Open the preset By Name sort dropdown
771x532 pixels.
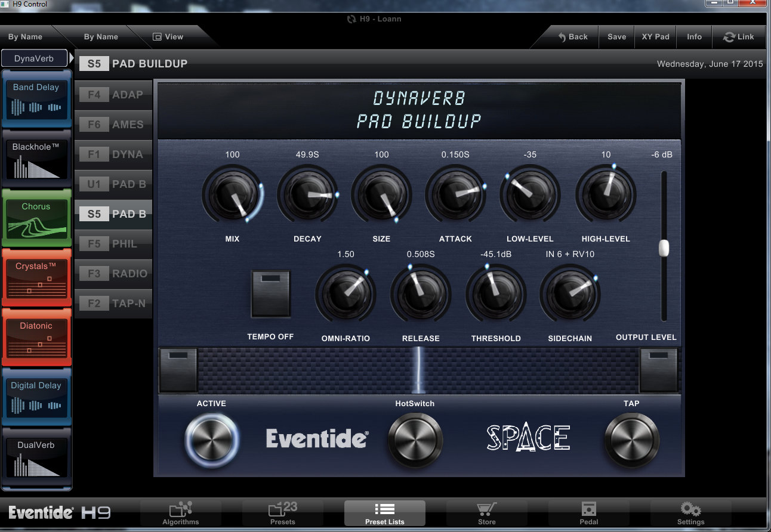point(101,37)
